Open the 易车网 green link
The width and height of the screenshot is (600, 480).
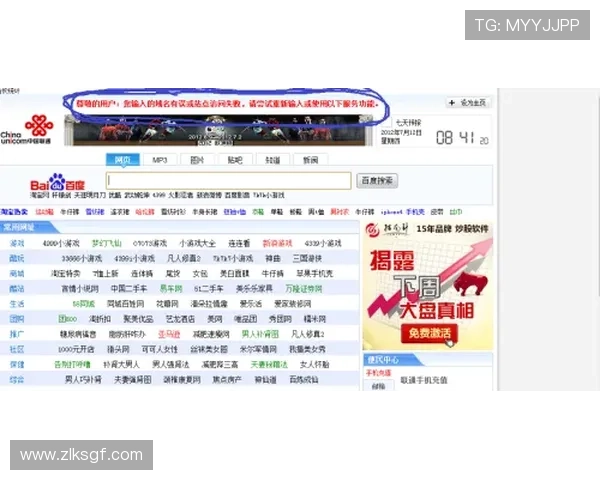[171, 289]
